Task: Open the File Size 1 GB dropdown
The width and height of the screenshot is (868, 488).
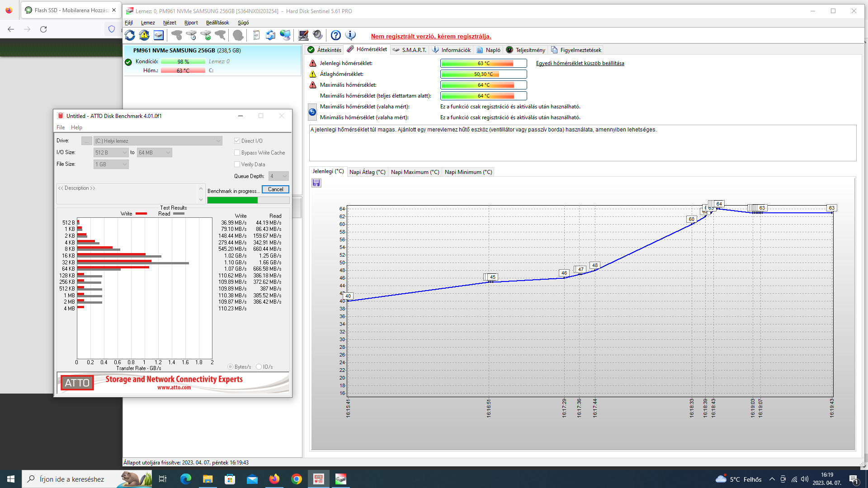Action: pyautogui.click(x=111, y=164)
